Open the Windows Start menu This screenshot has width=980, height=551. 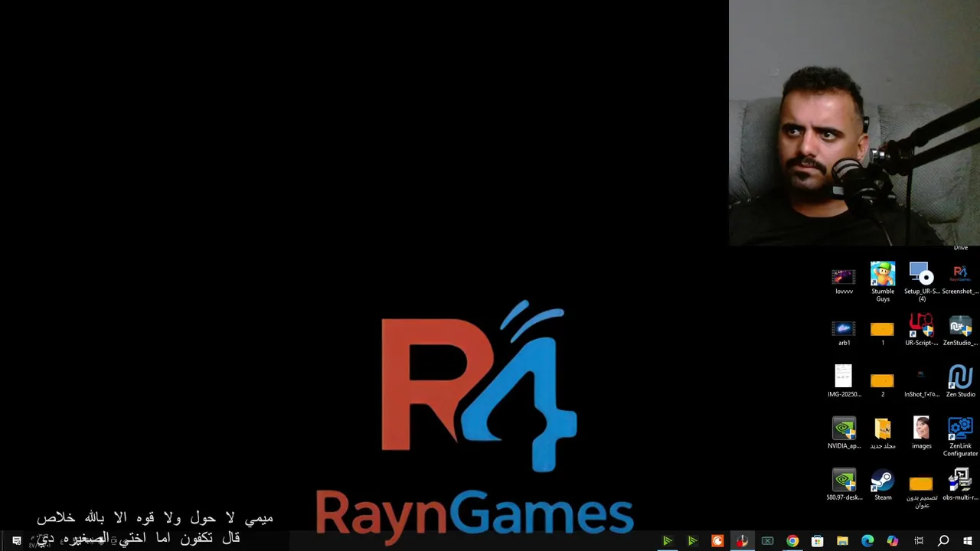pos(968,541)
